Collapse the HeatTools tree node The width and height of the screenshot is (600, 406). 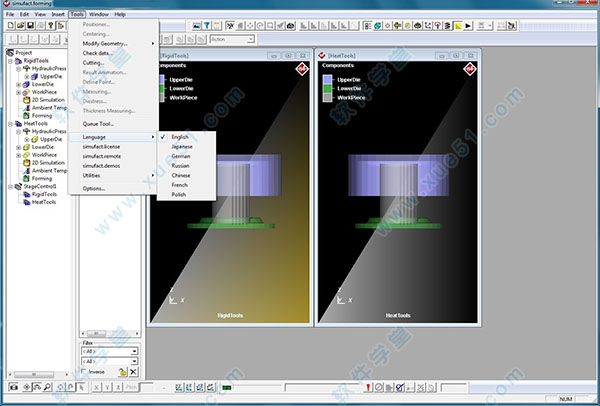tap(11, 124)
